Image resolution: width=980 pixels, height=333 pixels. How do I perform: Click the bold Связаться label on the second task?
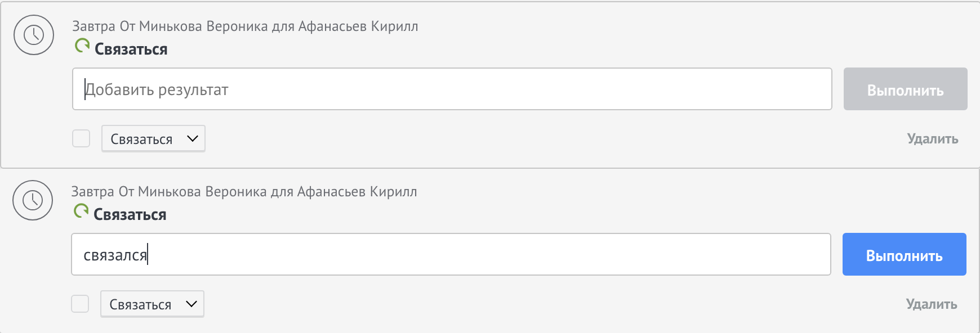click(131, 214)
